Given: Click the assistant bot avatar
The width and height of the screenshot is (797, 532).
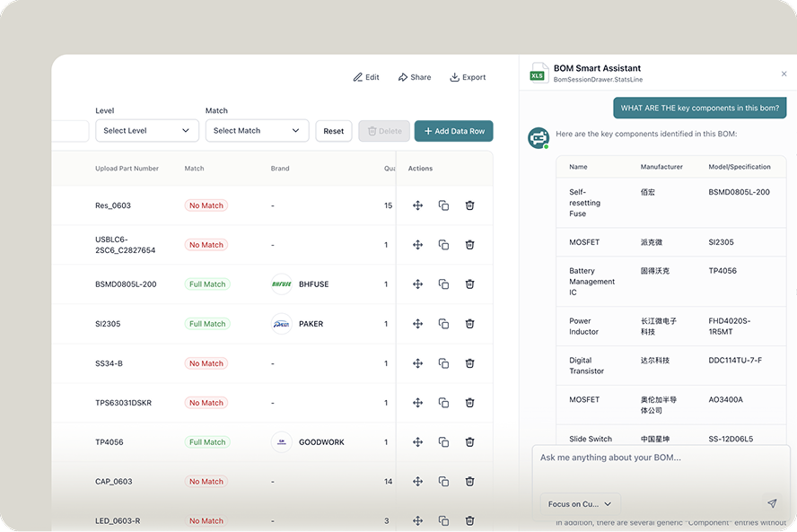Looking at the screenshot, I should click(x=539, y=137).
